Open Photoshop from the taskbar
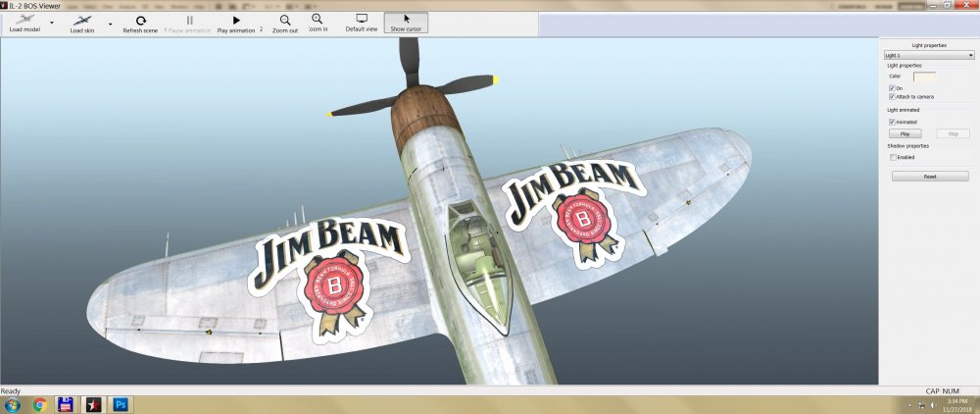 [121, 404]
